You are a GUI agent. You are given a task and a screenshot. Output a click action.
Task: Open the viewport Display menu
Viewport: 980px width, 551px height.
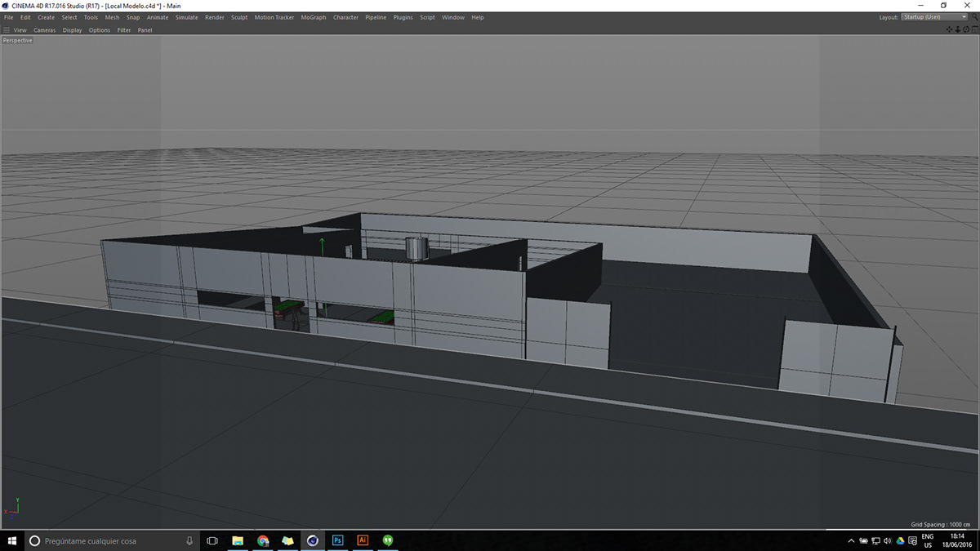(x=73, y=30)
